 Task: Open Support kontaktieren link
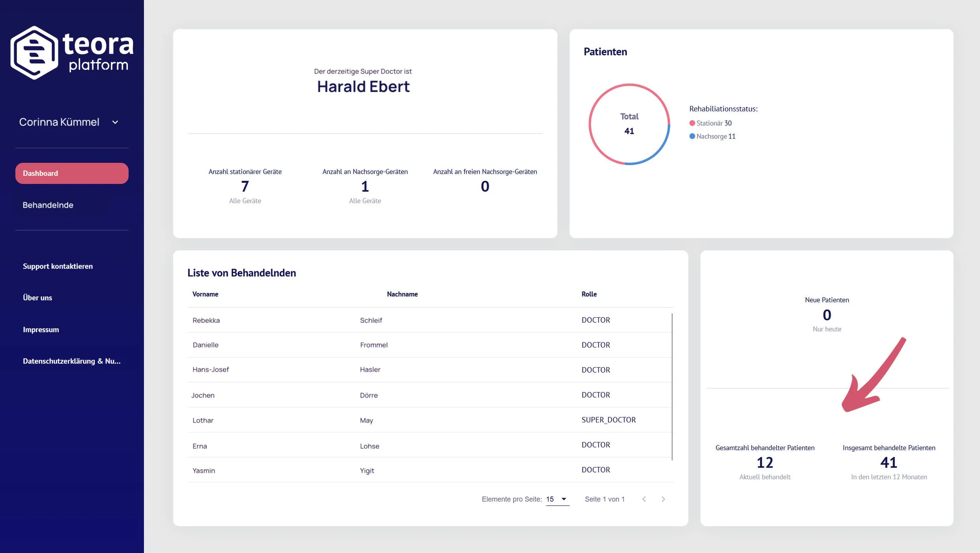tap(58, 266)
